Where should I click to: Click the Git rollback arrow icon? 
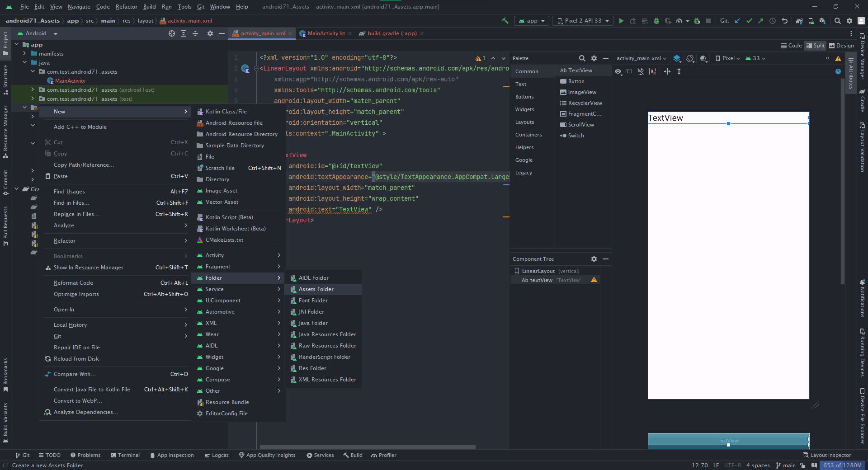tap(784, 21)
